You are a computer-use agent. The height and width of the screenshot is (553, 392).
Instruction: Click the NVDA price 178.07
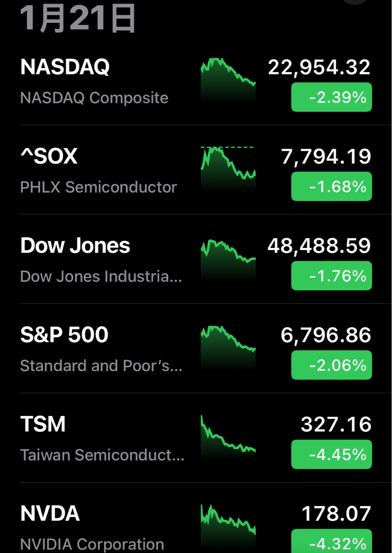(x=336, y=514)
